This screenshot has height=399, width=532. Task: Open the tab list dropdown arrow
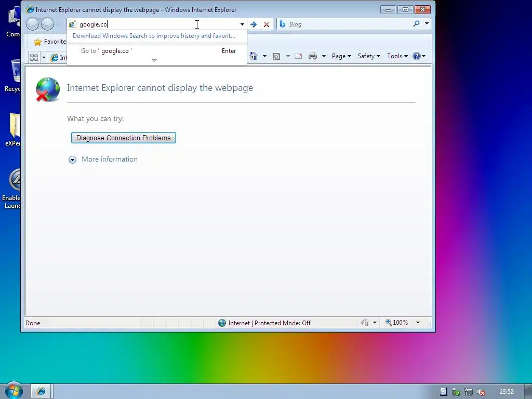44,57
